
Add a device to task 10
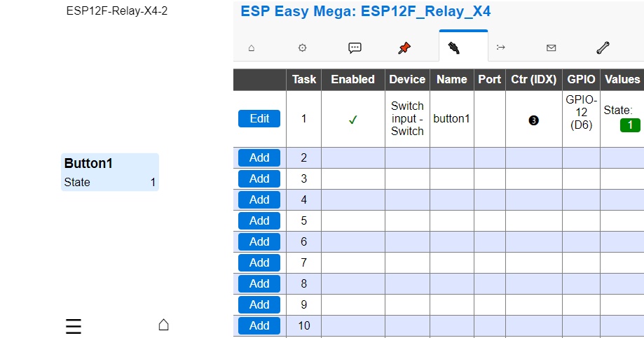click(x=259, y=325)
